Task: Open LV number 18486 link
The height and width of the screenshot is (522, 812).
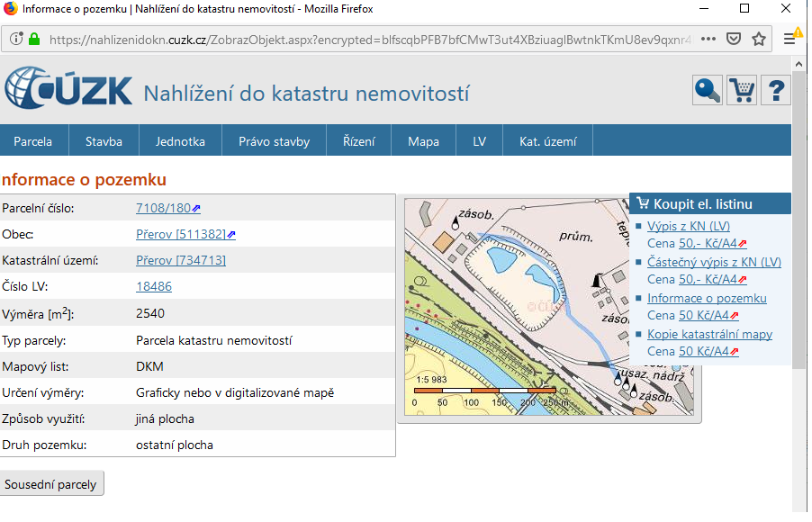Action: click(x=153, y=286)
